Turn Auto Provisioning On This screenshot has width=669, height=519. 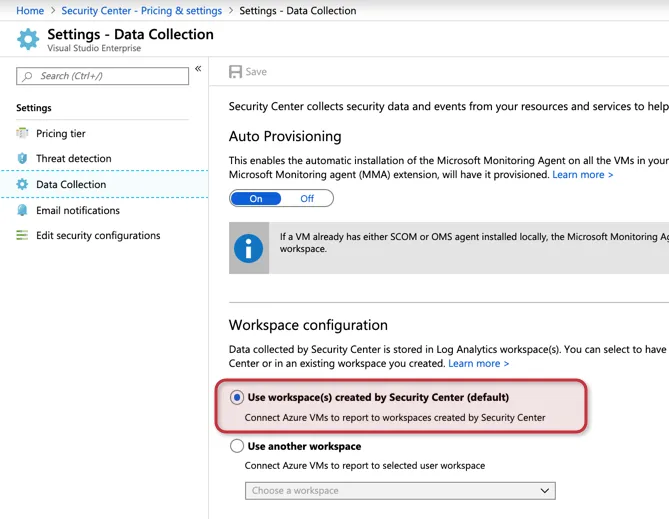pos(256,198)
